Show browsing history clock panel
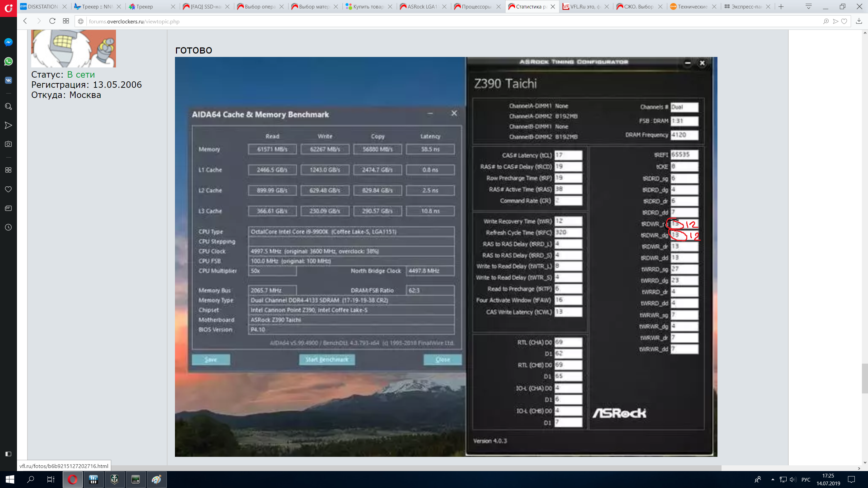 pos(8,227)
